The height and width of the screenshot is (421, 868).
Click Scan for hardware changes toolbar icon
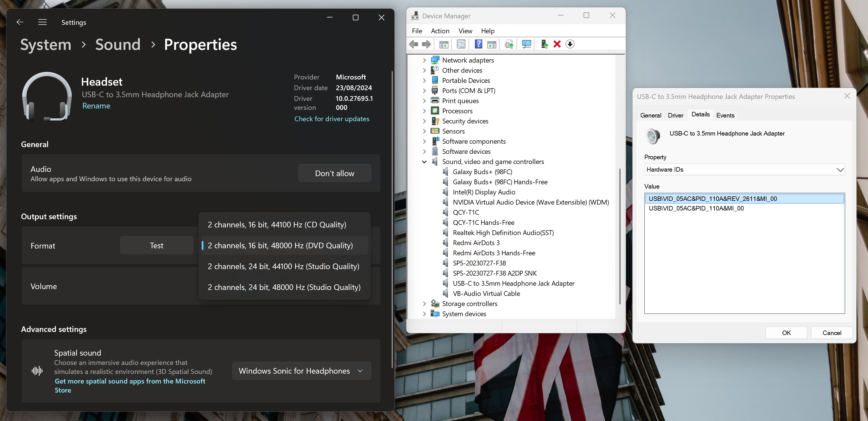tap(526, 44)
